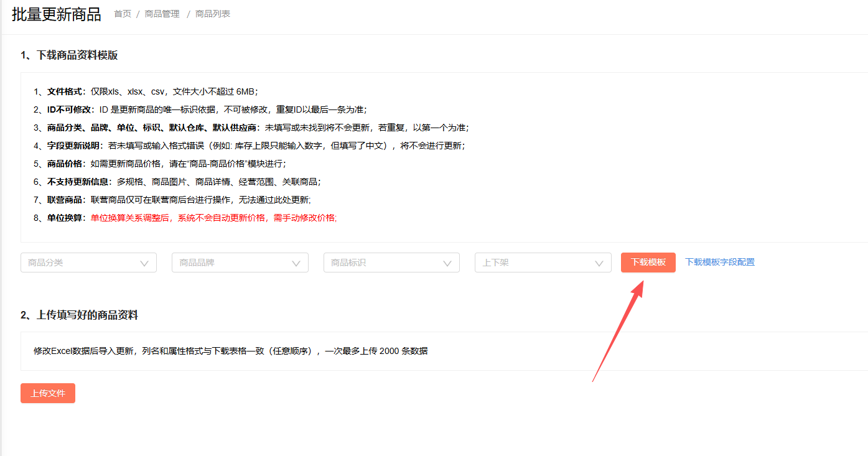Viewport: 868px width, 456px height.
Task: Click heading 2、上传填写好的商品资料
Action: click(79, 315)
